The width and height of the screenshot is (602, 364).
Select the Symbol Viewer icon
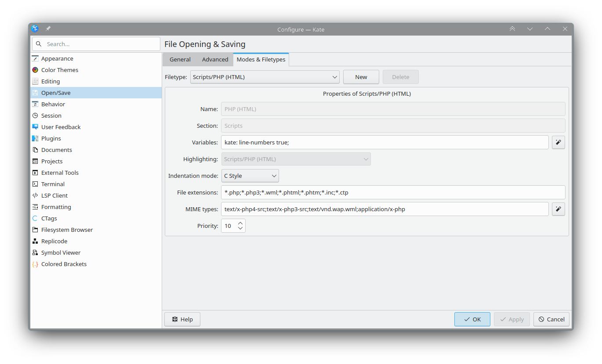[x=35, y=252]
